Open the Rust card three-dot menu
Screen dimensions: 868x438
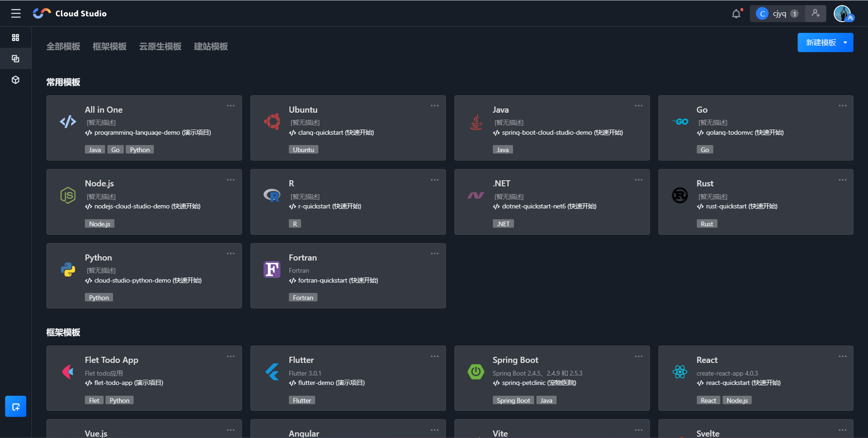pos(843,180)
